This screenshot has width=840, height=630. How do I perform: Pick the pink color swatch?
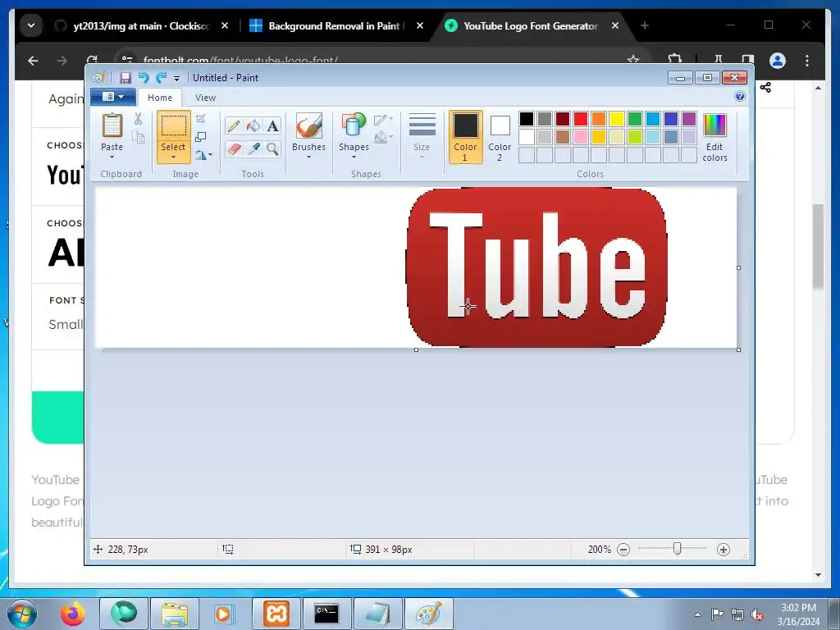[x=581, y=137]
